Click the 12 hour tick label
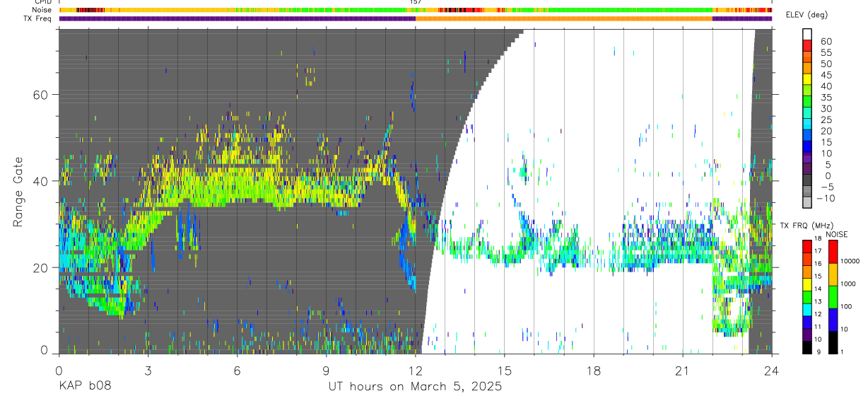The width and height of the screenshot is (868, 401). coord(415,371)
